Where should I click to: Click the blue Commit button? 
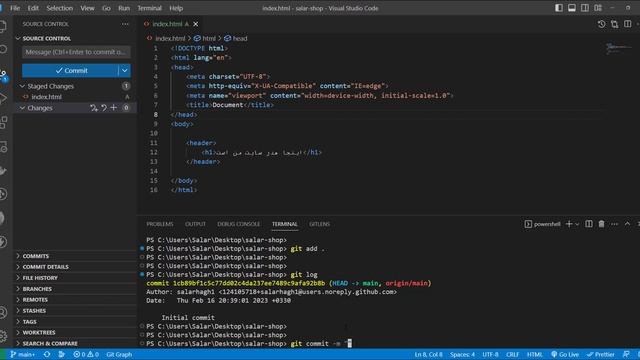pyautogui.click(x=71, y=71)
